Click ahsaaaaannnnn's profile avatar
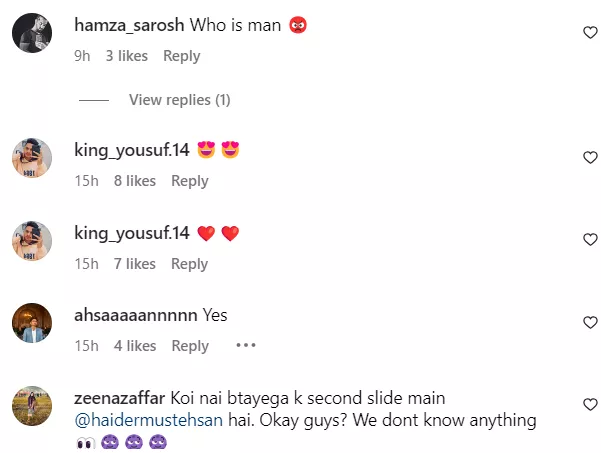601x453 pixels. pyautogui.click(x=32, y=322)
